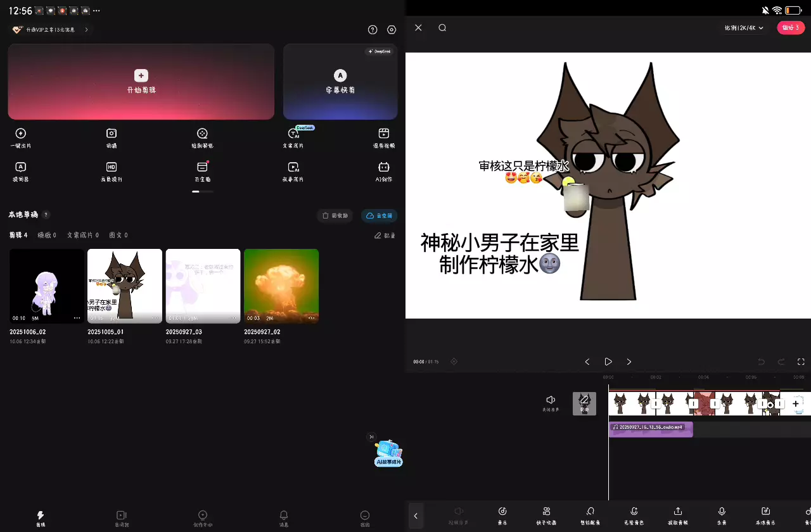The height and width of the screenshot is (532, 811).
Task: Tap the 开始剪辑 plus button
Action: pos(141,75)
